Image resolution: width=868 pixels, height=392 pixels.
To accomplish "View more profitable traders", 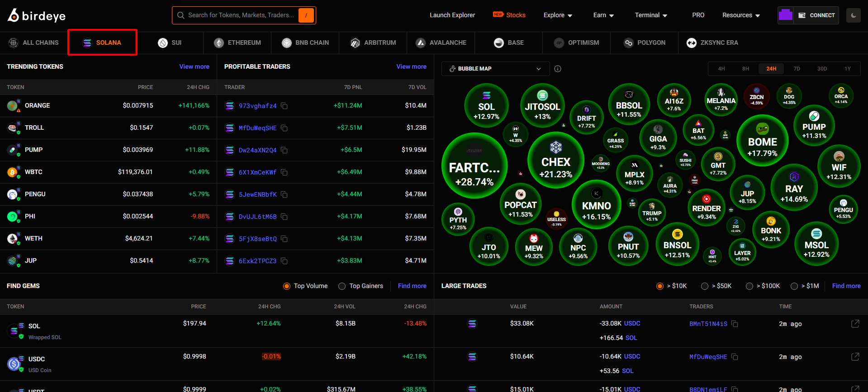I will [411, 66].
